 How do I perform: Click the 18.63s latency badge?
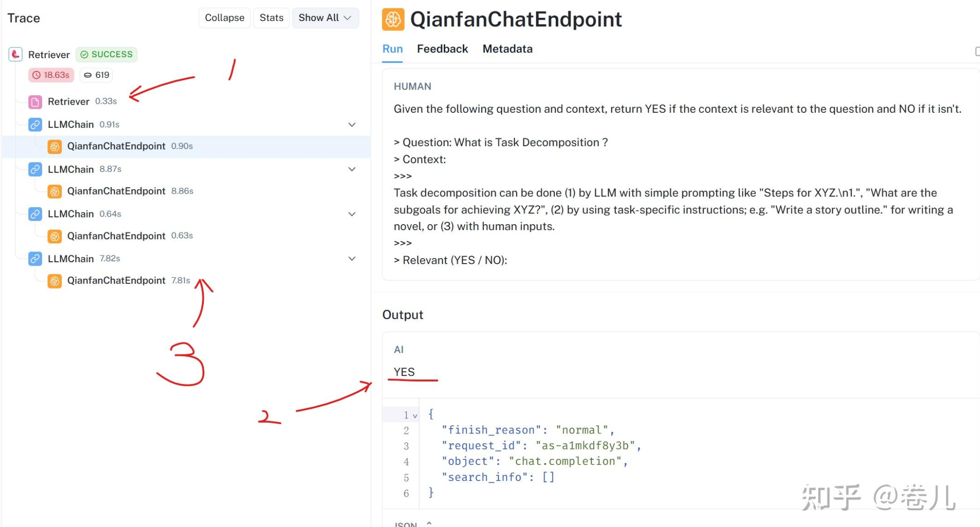point(51,75)
